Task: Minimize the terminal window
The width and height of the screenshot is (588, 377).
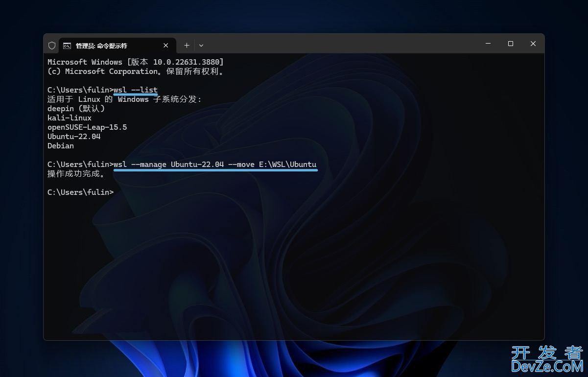Action: [x=488, y=44]
